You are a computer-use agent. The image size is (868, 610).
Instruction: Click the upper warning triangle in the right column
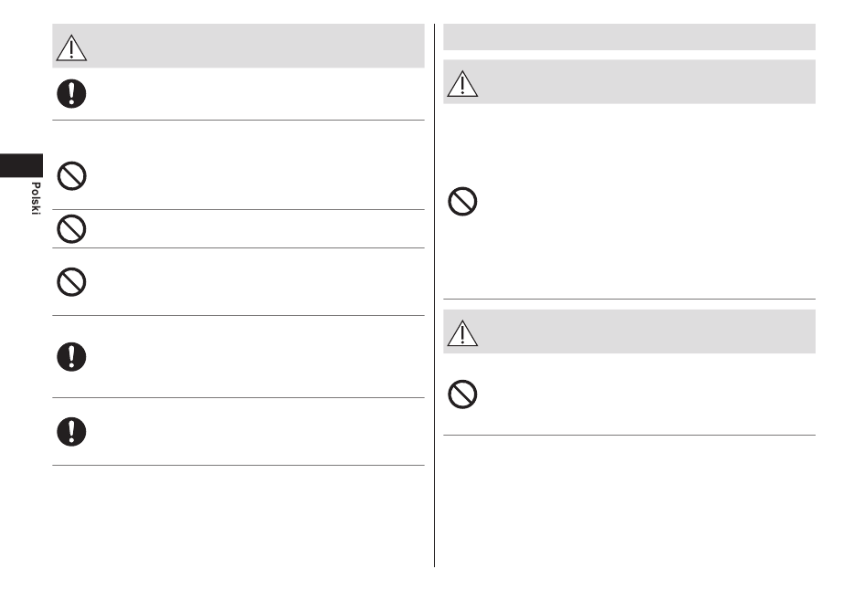(x=462, y=84)
